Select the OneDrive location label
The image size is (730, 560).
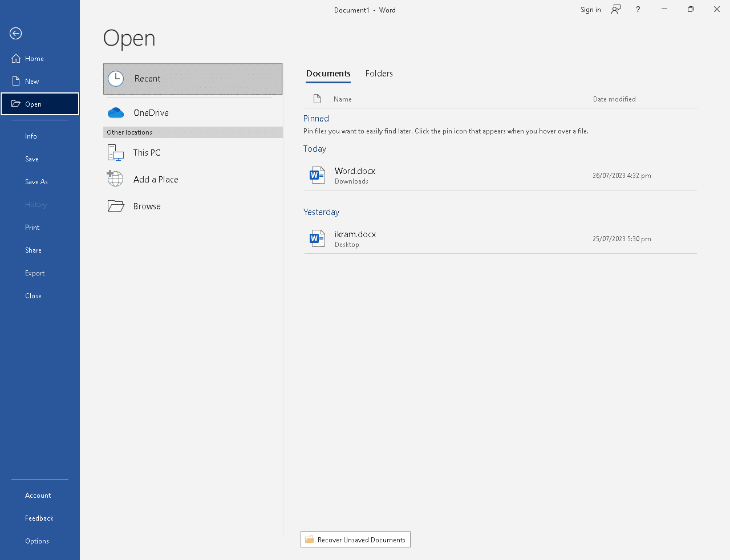(151, 113)
